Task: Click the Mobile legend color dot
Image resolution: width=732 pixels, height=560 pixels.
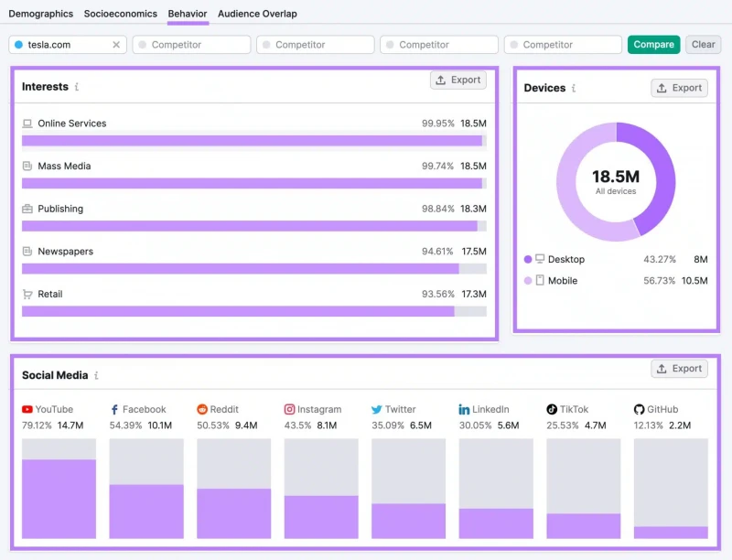Action: (x=528, y=281)
